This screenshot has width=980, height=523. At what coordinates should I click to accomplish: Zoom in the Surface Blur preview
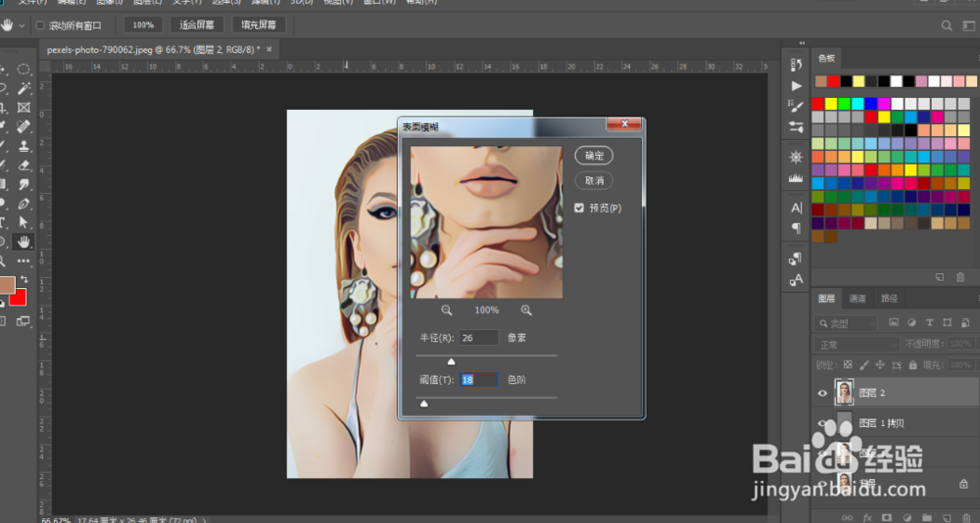coord(526,309)
